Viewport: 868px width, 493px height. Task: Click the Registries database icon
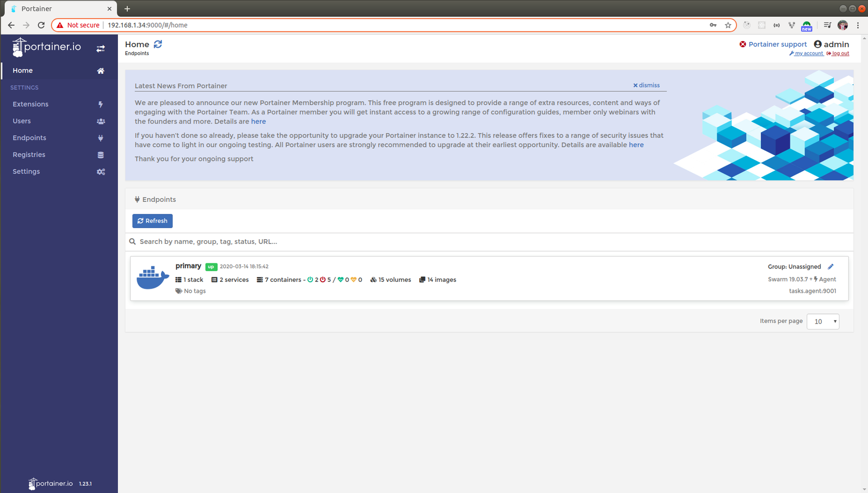tap(100, 155)
